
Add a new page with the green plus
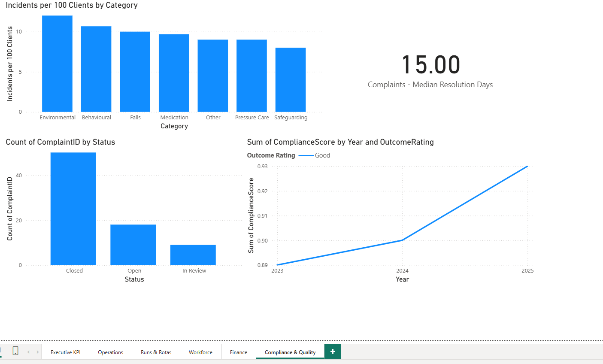point(333,351)
